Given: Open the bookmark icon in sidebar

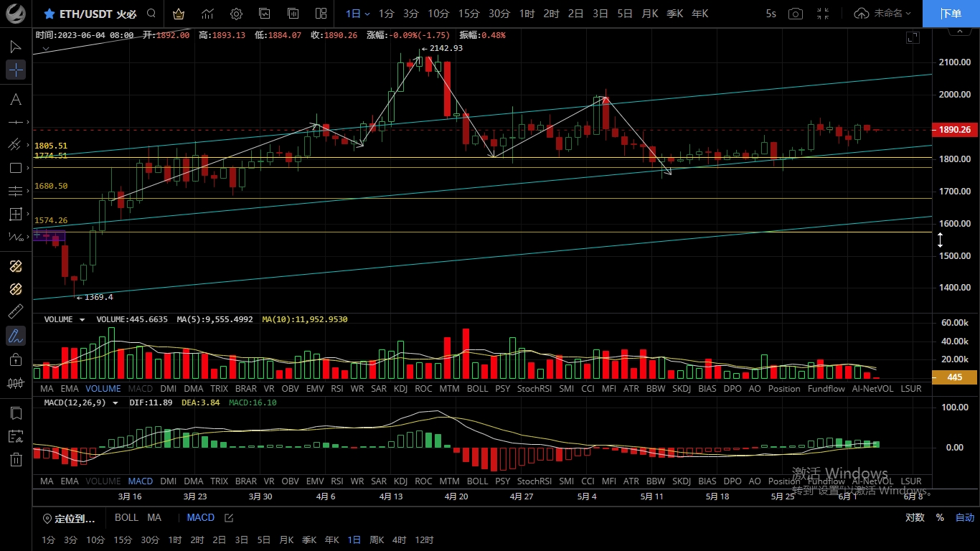Looking at the screenshot, I should 16,413.
